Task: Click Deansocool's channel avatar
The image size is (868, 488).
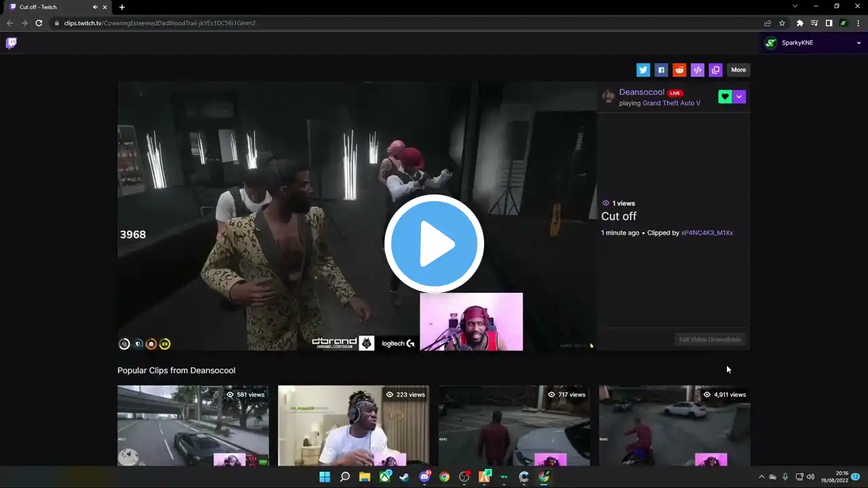Action: click(608, 96)
